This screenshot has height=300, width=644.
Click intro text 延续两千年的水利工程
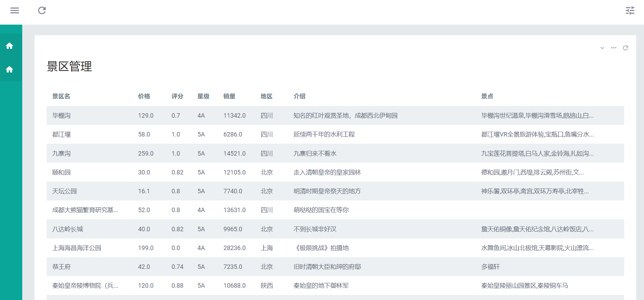pos(324,134)
